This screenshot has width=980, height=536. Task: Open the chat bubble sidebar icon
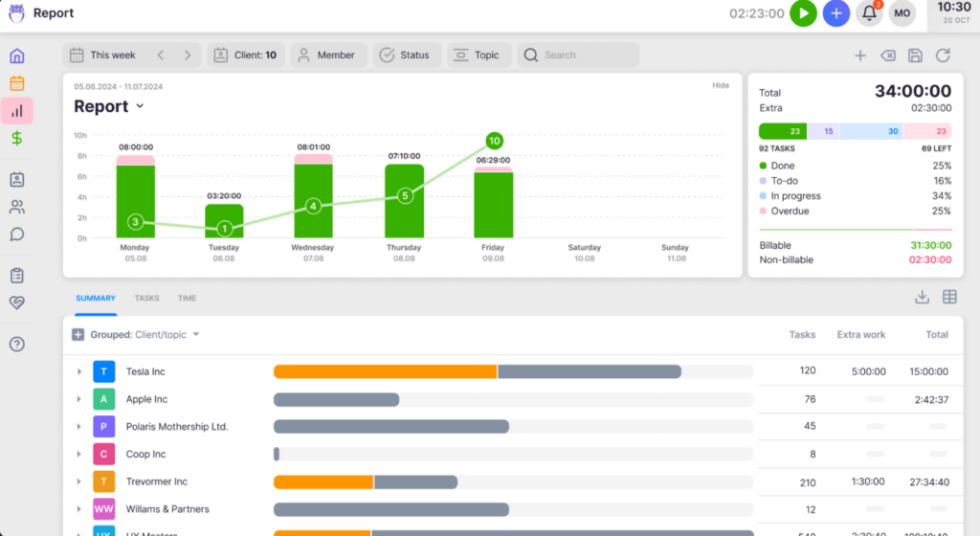[x=17, y=234]
